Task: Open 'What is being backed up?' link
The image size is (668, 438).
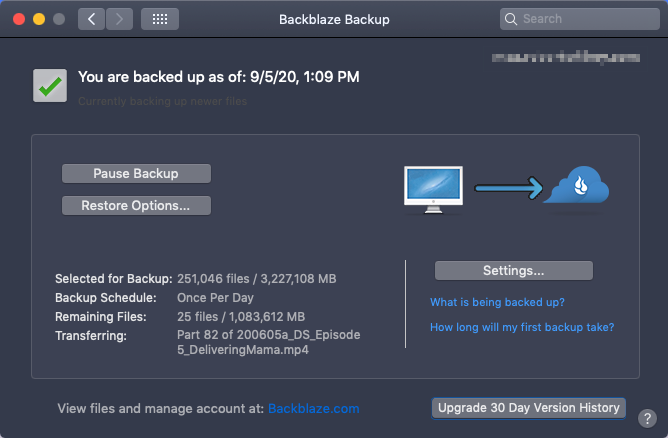Action: pyautogui.click(x=497, y=302)
